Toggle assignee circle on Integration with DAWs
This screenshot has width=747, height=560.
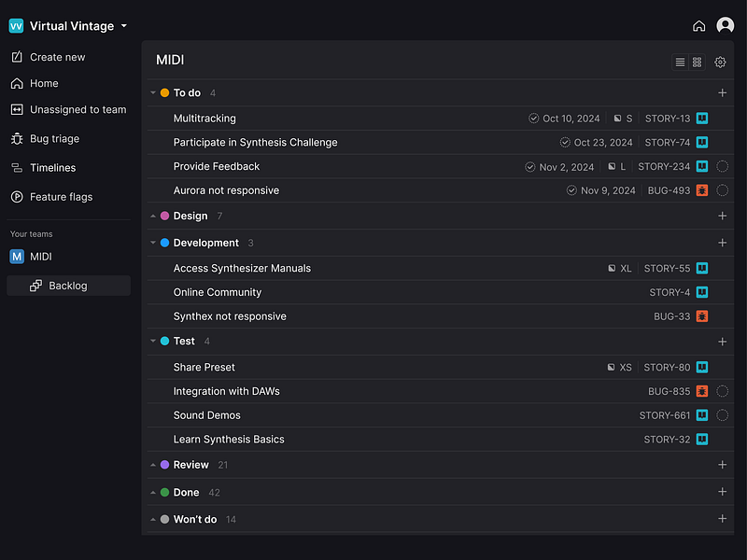click(722, 391)
